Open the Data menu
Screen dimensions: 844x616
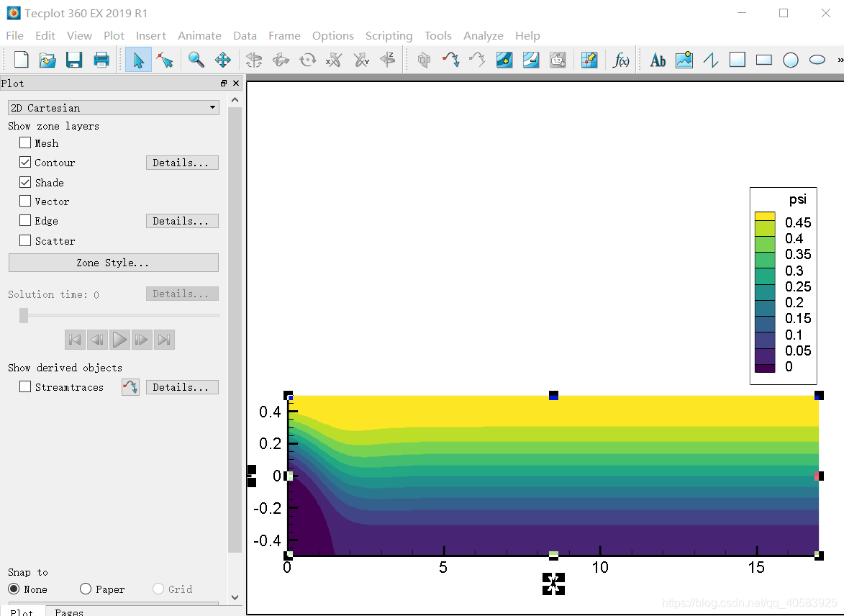click(x=245, y=35)
